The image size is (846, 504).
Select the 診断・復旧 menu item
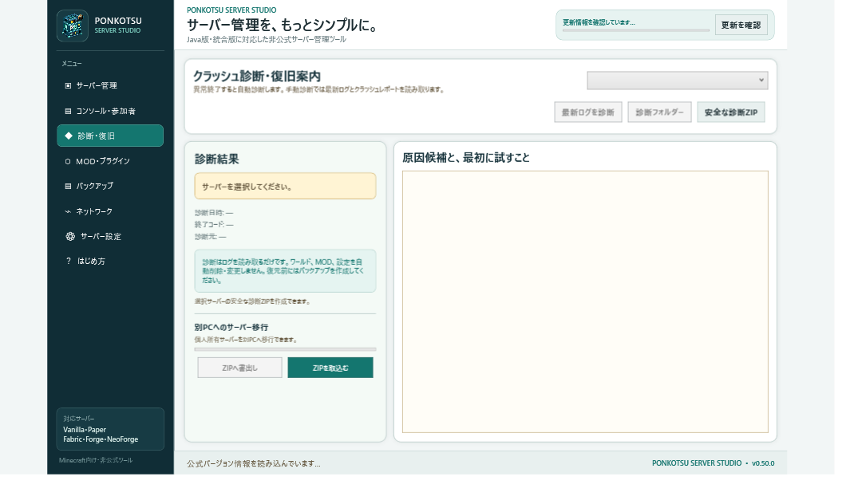click(110, 136)
